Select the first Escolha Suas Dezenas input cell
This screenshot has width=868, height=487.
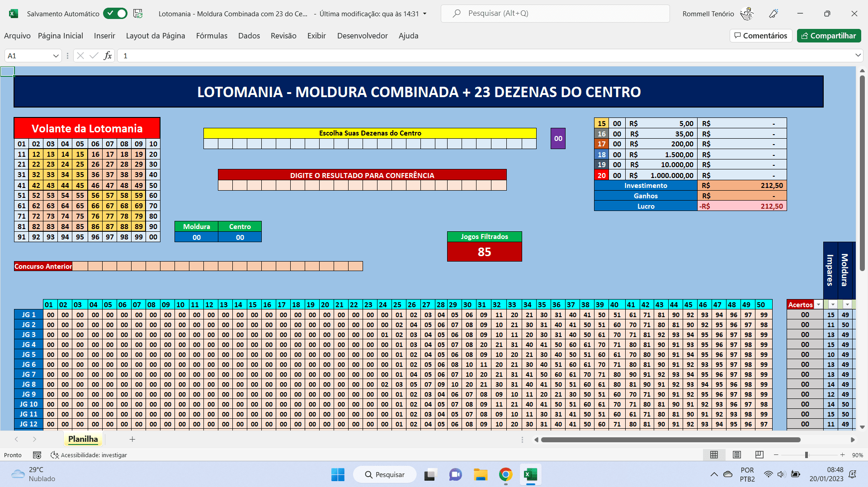pos(211,144)
